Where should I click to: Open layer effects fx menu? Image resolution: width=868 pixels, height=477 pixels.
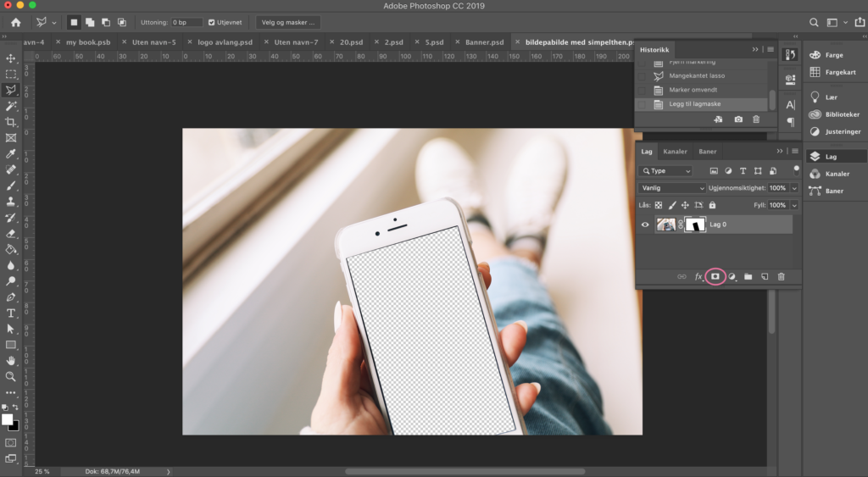coord(699,276)
